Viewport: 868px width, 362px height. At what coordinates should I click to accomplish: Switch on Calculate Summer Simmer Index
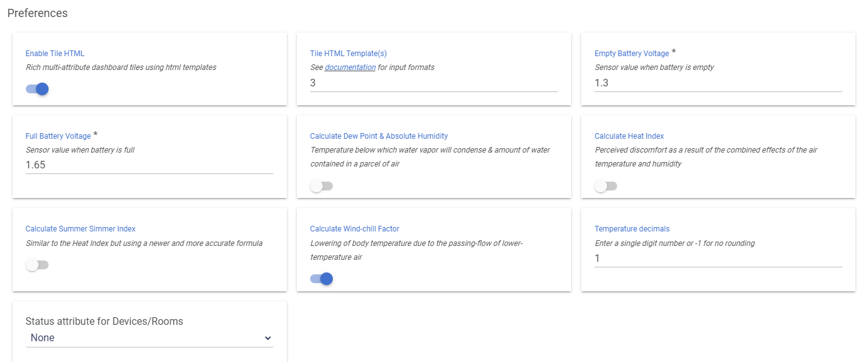(x=37, y=265)
